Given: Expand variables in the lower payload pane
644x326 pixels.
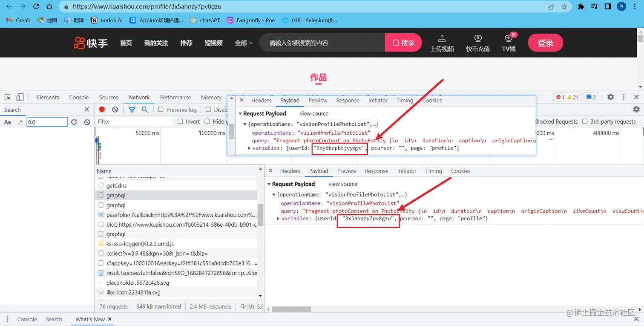Looking at the screenshot, I should [x=279, y=219].
